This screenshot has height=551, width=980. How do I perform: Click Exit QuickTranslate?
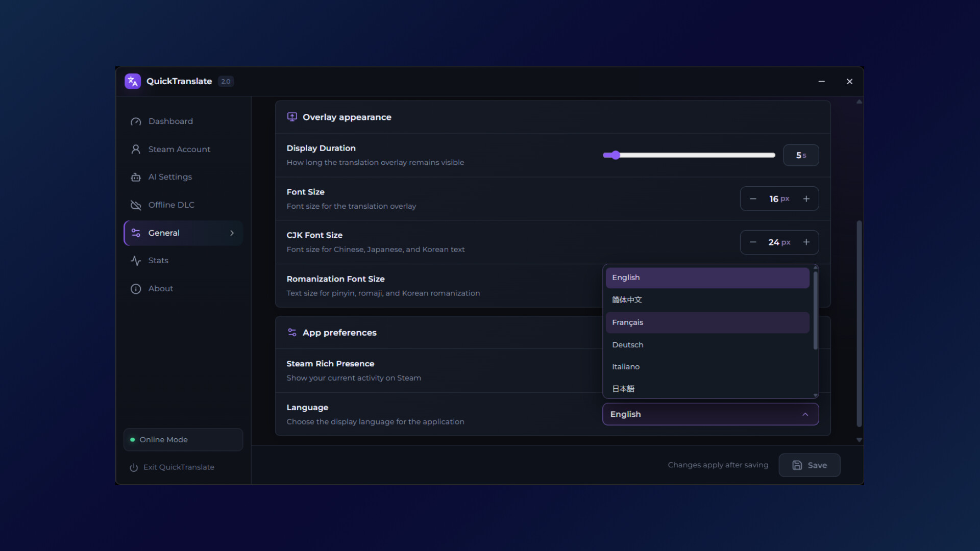point(172,467)
